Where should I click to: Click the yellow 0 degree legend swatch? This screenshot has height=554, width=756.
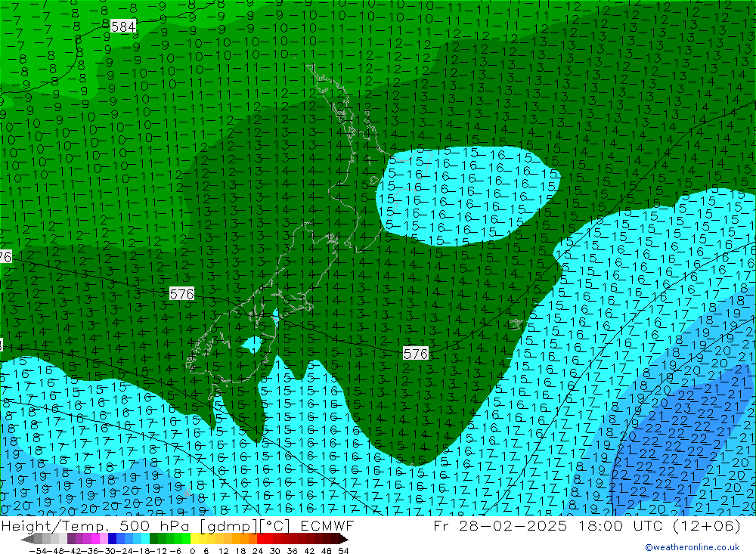point(194,539)
